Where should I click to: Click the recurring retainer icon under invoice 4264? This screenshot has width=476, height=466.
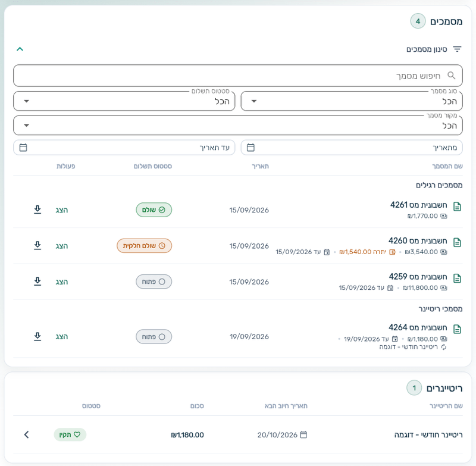point(443,347)
